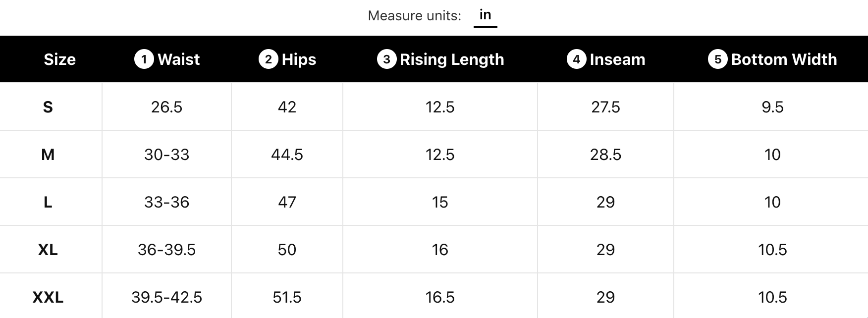Click the Hips column header label
This screenshot has height=318, width=868.
click(x=299, y=59)
